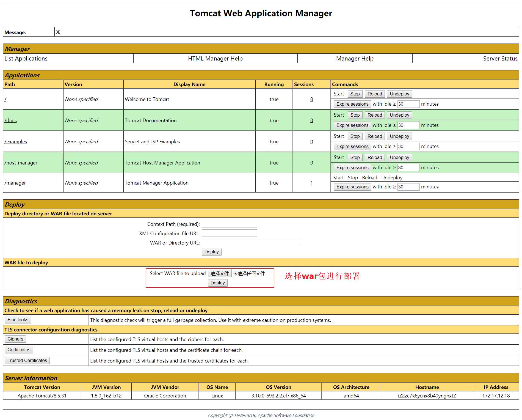Open the /docs application link
The height and width of the screenshot is (420, 522).
(10, 120)
